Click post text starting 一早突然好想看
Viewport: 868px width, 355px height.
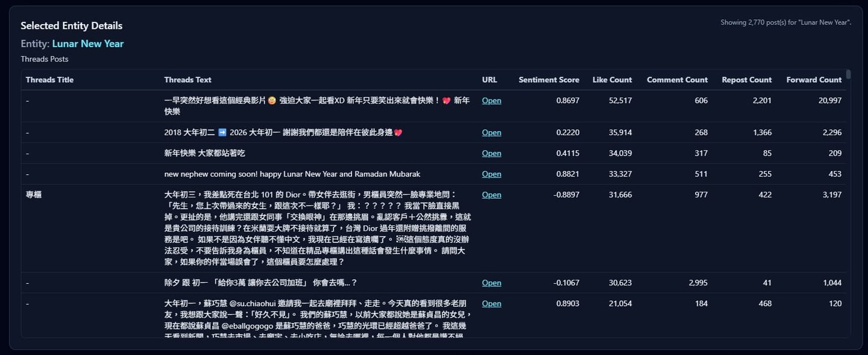tap(317, 106)
